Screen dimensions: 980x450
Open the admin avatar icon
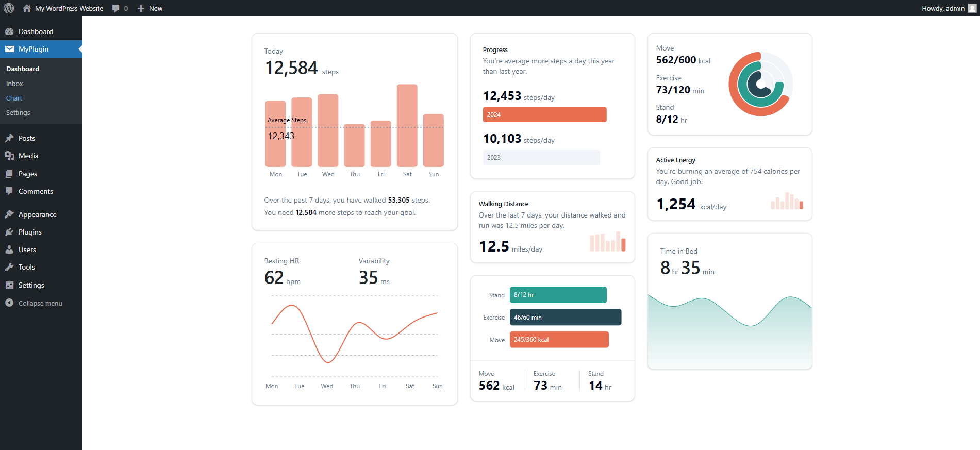(x=972, y=8)
